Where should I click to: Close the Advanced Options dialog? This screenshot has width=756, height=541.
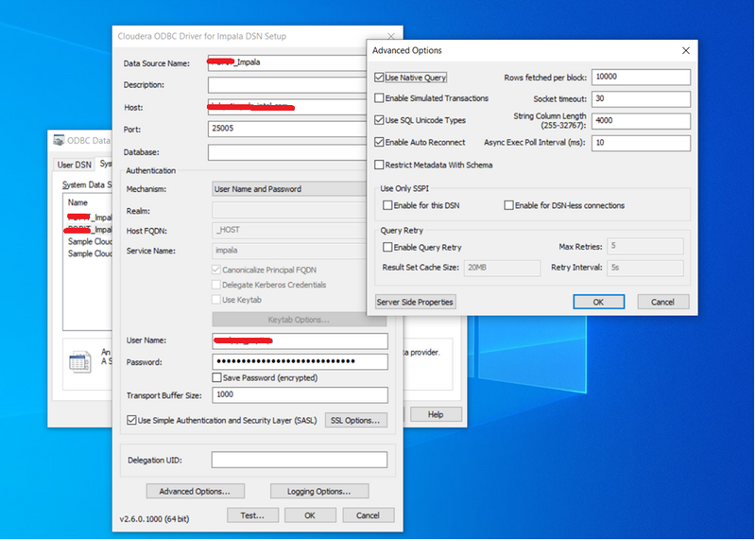click(x=686, y=51)
